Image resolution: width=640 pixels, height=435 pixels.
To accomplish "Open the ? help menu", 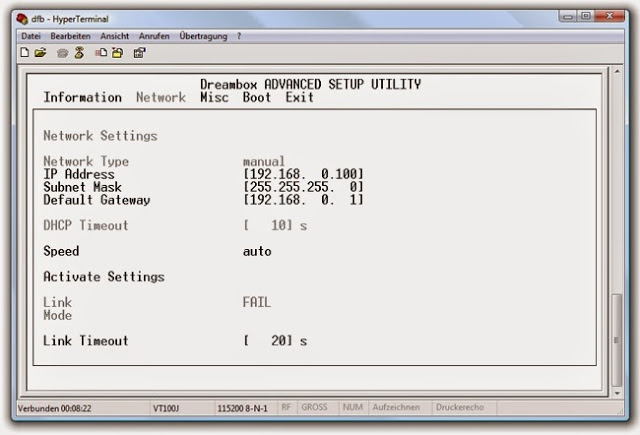I will coord(239,36).
